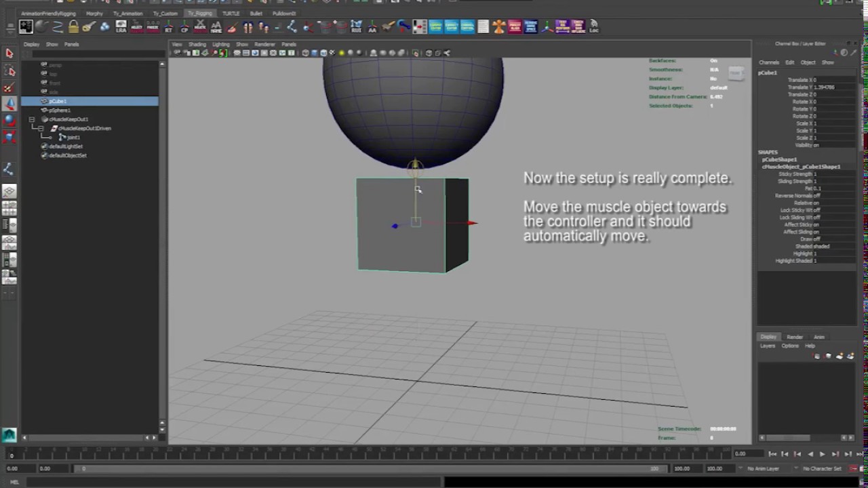This screenshot has width=868, height=488.
Task: Click the three blue spheres shelf icon
Action: pos(105,26)
